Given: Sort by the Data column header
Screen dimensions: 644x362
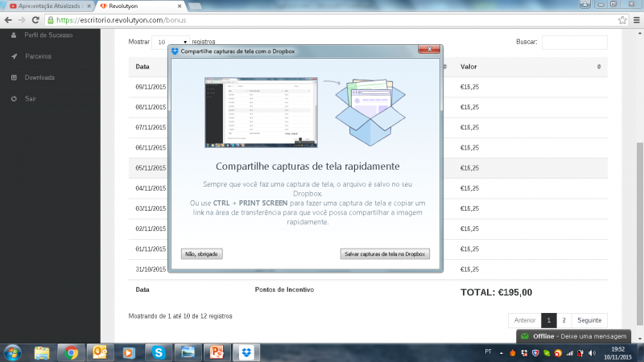Looking at the screenshot, I should [142, 67].
